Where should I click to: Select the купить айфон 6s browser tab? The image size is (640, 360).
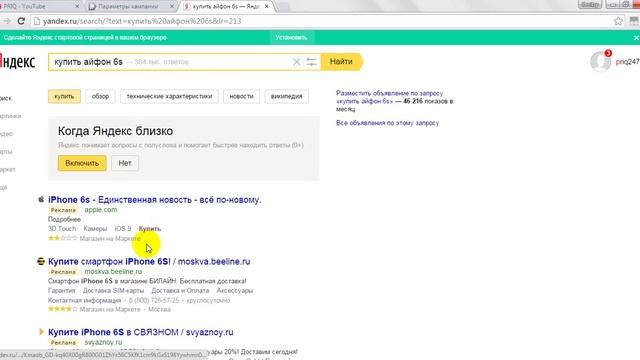pos(227,7)
